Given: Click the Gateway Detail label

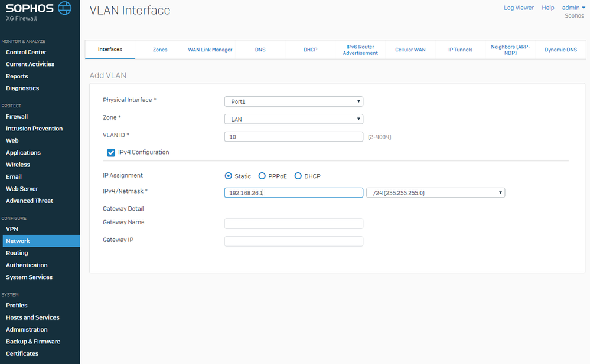Looking at the screenshot, I should tap(123, 209).
